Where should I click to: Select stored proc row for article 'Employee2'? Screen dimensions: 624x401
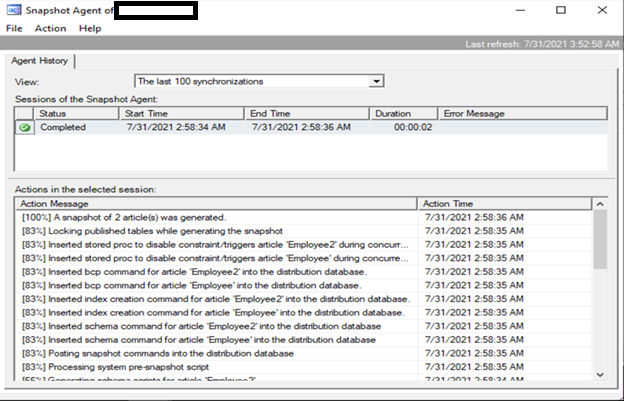pyautogui.click(x=304, y=245)
